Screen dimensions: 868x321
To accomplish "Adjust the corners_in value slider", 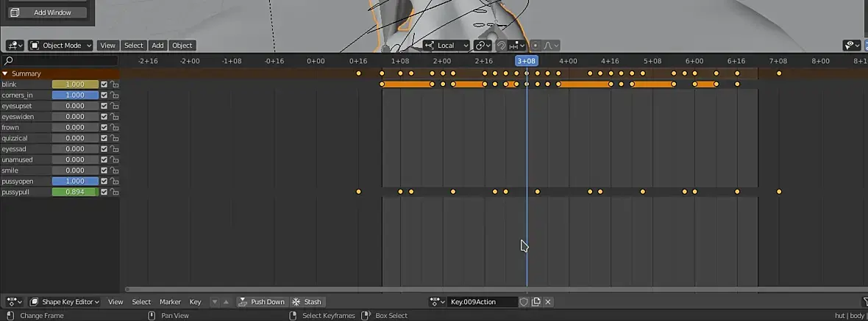I will click(x=75, y=95).
